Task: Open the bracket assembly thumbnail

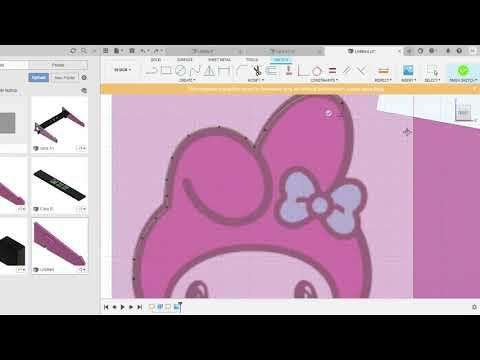Action: click(60, 125)
